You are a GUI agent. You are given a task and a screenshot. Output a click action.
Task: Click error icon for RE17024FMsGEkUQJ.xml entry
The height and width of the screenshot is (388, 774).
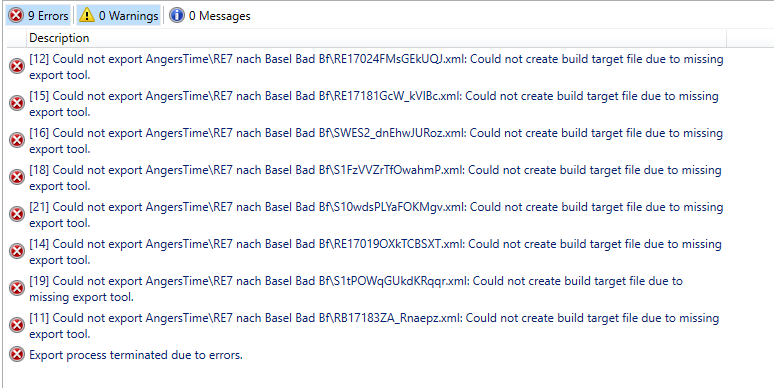(x=17, y=66)
